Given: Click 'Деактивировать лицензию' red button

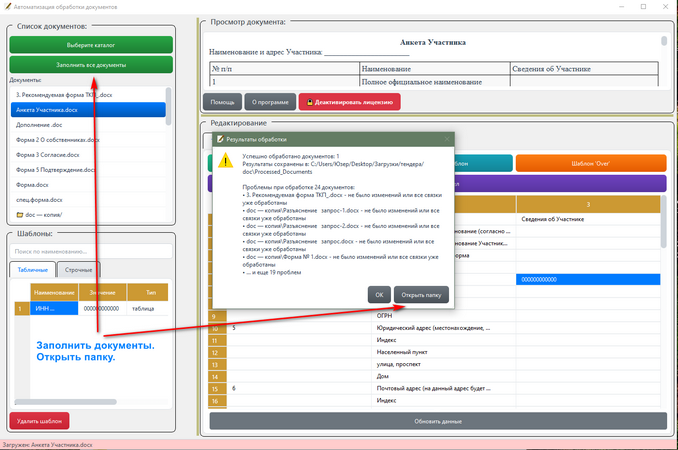Looking at the screenshot, I should [x=349, y=102].
